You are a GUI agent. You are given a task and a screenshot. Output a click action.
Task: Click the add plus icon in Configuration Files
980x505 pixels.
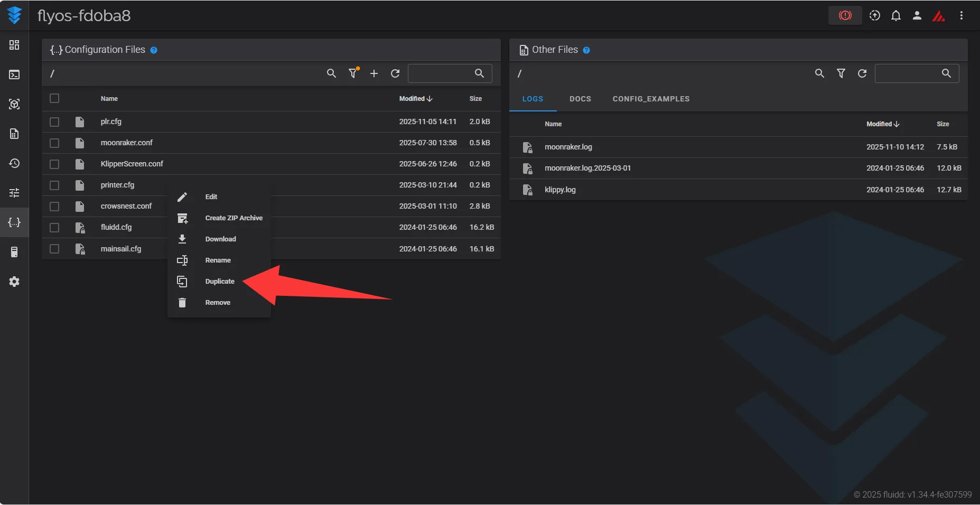[x=374, y=73]
